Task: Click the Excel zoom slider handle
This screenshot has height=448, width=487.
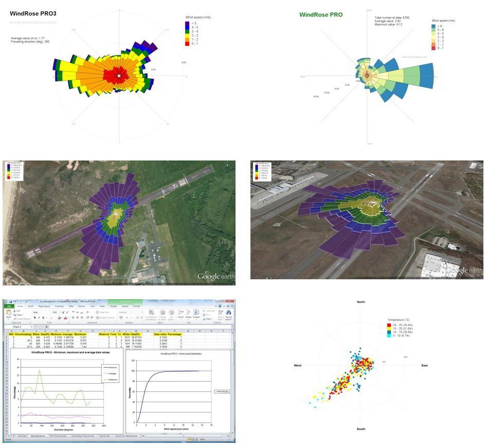Action: click(x=219, y=439)
